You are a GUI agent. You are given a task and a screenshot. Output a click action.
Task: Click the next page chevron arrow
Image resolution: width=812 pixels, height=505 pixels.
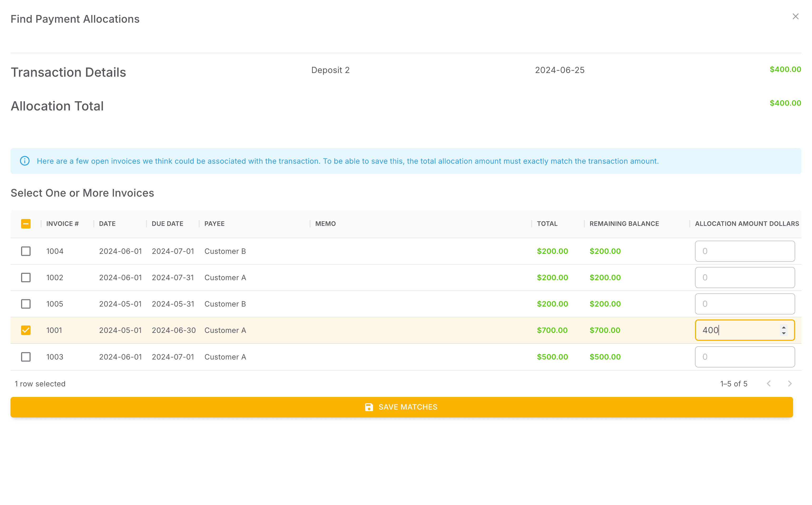[x=790, y=383]
